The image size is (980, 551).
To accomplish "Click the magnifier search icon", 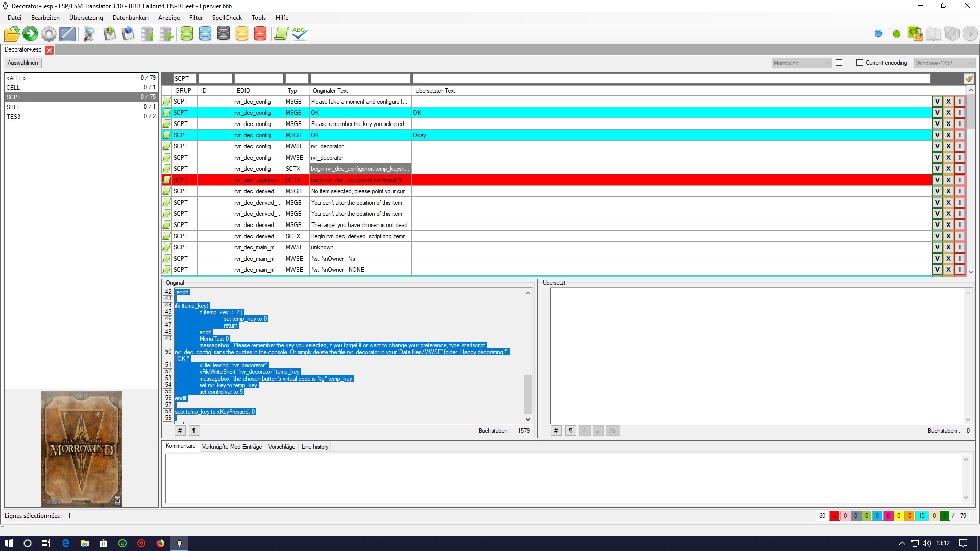I will [x=89, y=34].
